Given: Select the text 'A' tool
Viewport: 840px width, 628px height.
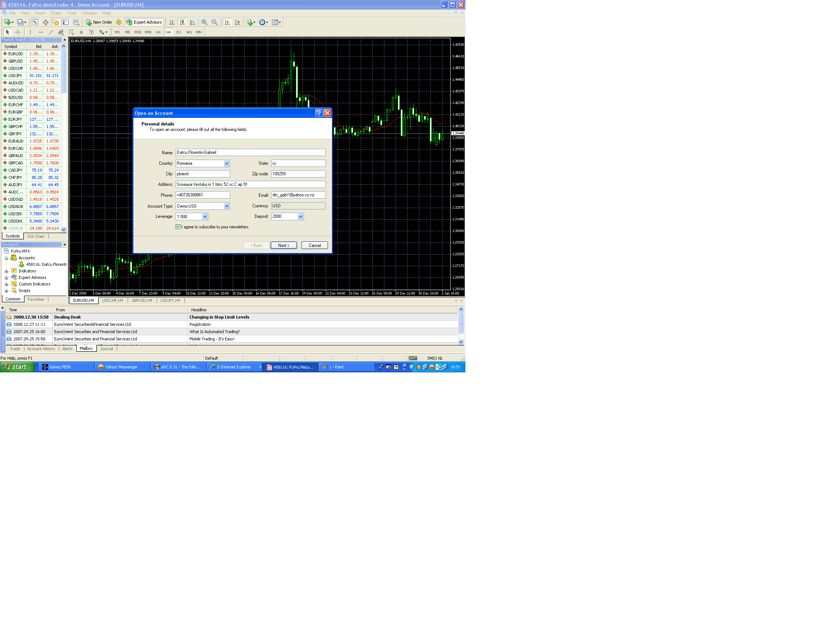Looking at the screenshot, I should coord(81,32).
